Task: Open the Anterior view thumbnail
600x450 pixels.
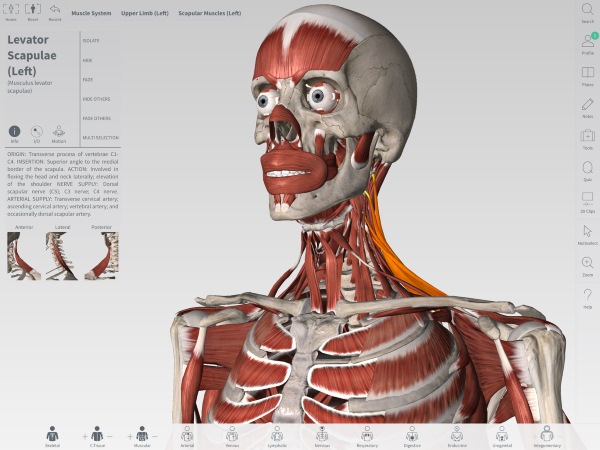Action: (24, 256)
